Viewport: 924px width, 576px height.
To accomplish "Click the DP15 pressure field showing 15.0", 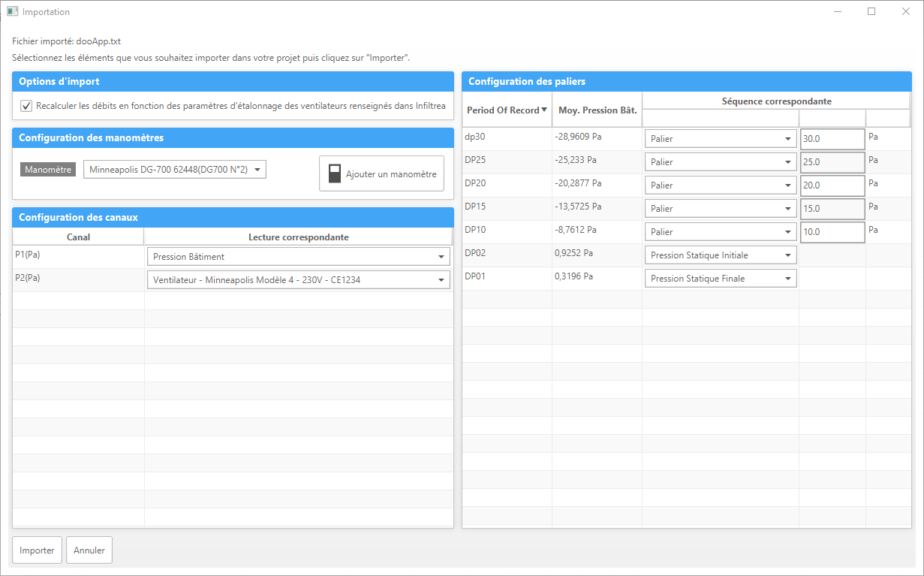I will click(x=832, y=209).
